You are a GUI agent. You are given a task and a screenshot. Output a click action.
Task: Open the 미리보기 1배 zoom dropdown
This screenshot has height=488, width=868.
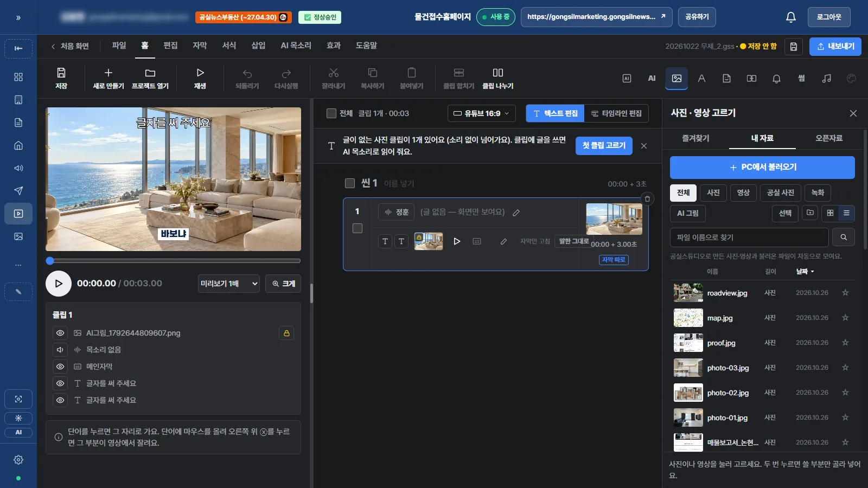click(x=228, y=284)
